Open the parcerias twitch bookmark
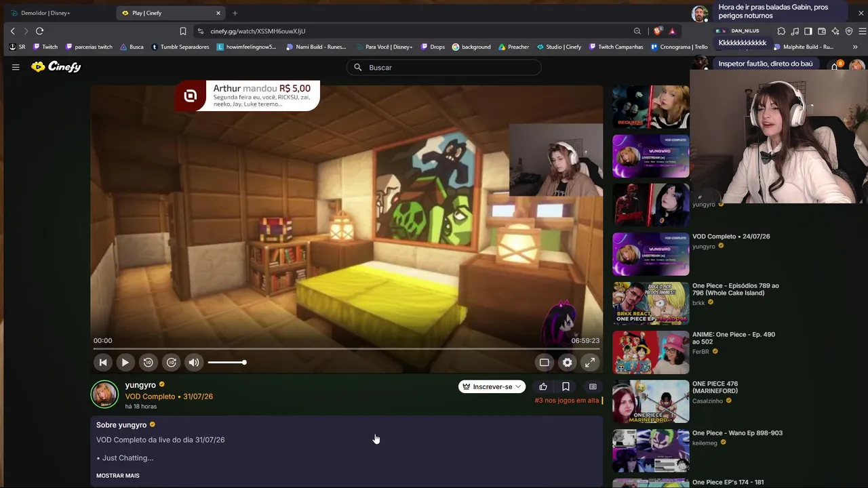This screenshot has height=488, width=868. click(89, 47)
